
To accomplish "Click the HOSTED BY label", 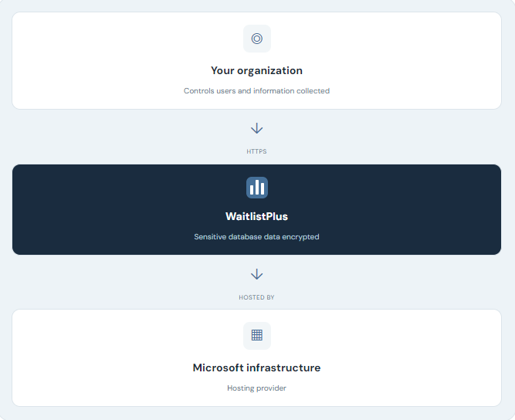I will 256,297.
